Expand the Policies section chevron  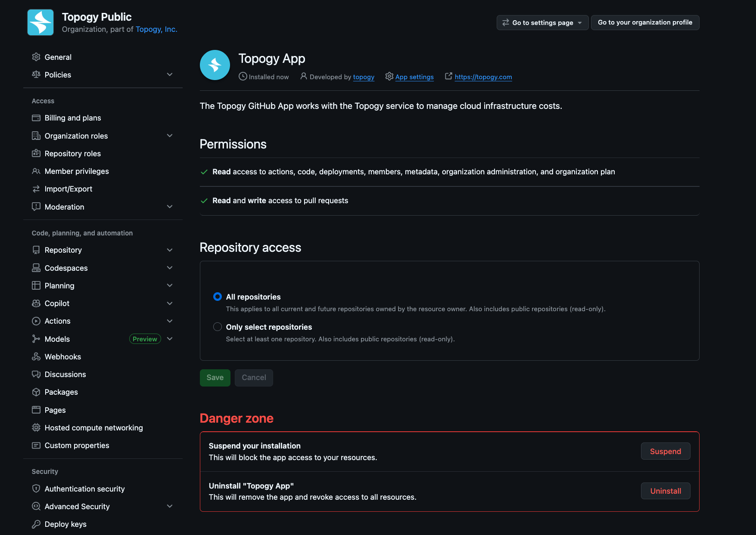[170, 74]
